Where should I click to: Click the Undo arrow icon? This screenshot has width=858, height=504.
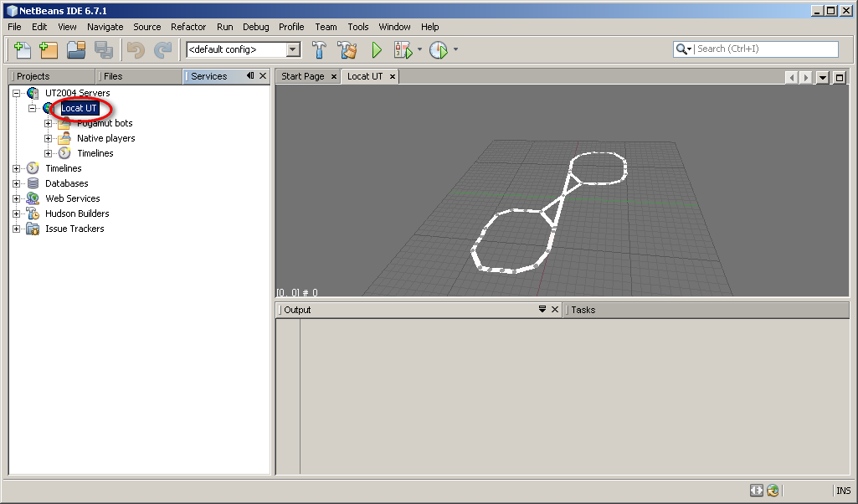[x=135, y=49]
